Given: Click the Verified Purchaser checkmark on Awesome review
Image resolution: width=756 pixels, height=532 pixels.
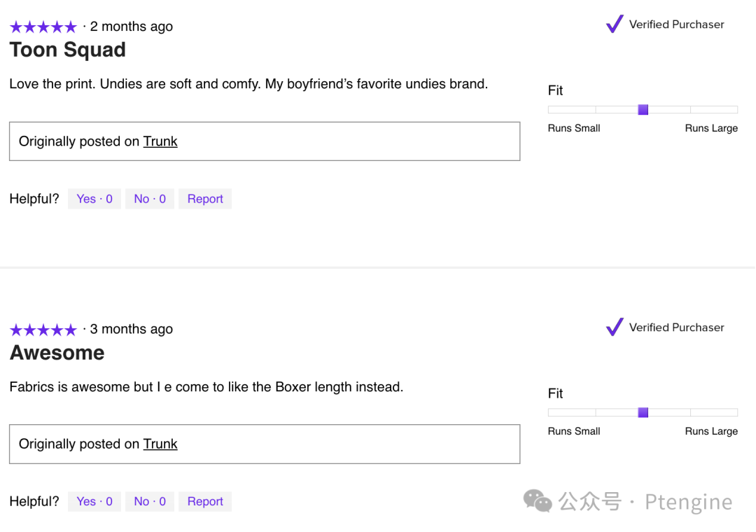Looking at the screenshot, I should tap(615, 327).
